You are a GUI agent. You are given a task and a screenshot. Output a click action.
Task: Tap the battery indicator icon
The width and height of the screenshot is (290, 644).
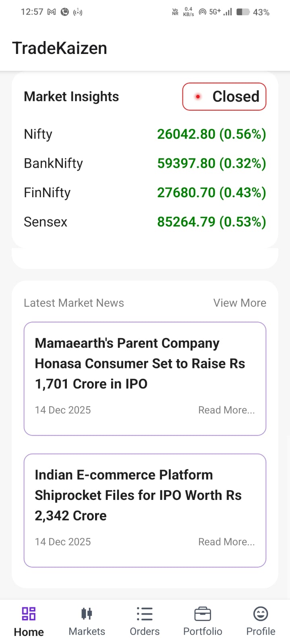click(243, 12)
